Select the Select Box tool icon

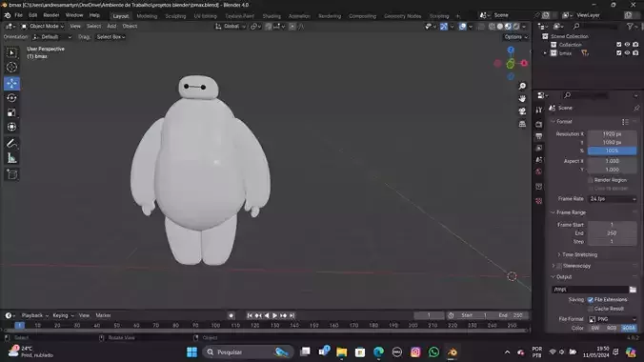pos(11,53)
